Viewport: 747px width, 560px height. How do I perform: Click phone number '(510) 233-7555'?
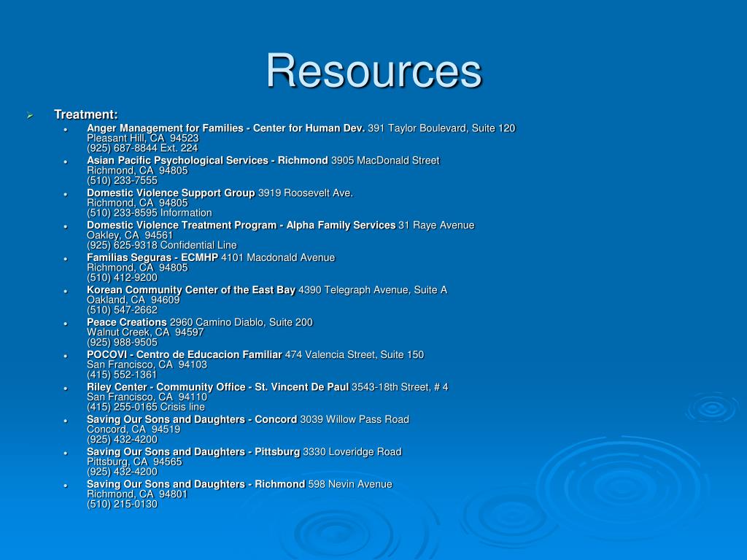click(x=122, y=181)
